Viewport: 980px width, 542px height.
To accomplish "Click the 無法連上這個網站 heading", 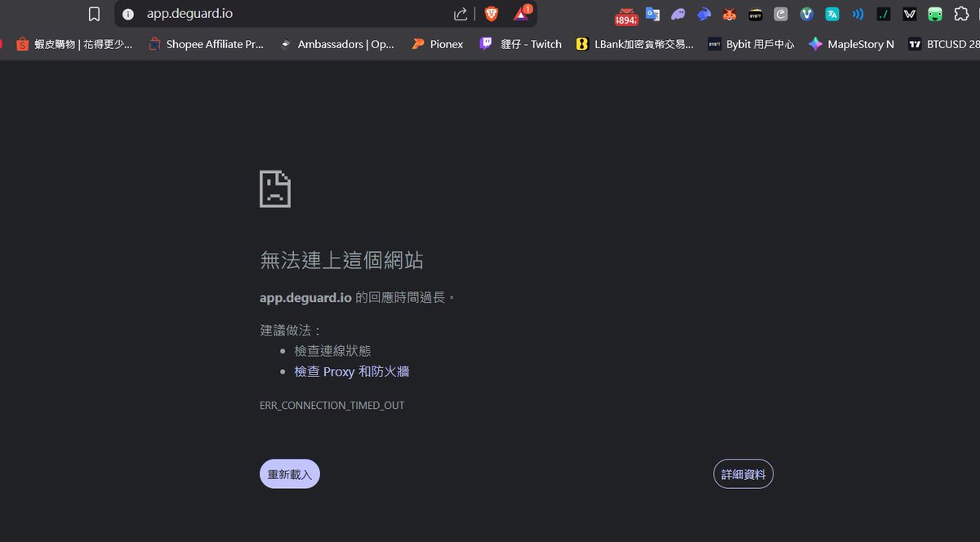I will pyautogui.click(x=341, y=260).
